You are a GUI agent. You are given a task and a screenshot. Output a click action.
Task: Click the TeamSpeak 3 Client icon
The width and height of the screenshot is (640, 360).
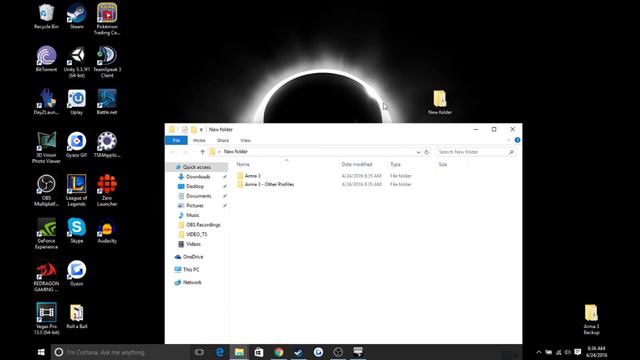click(x=107, y=62)
